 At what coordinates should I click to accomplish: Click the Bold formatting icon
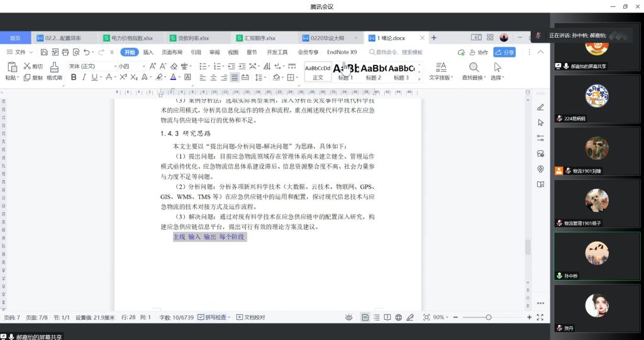(x=74, y=77)
